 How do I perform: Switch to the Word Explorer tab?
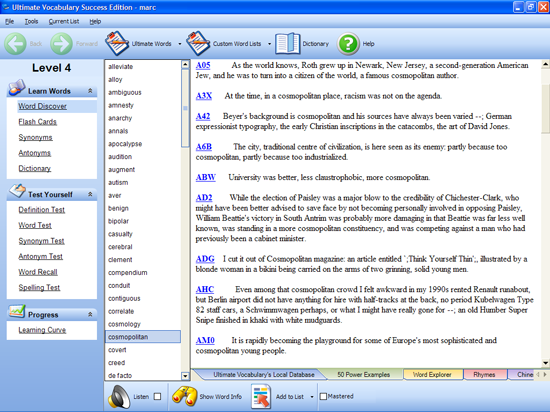[432, 374]
